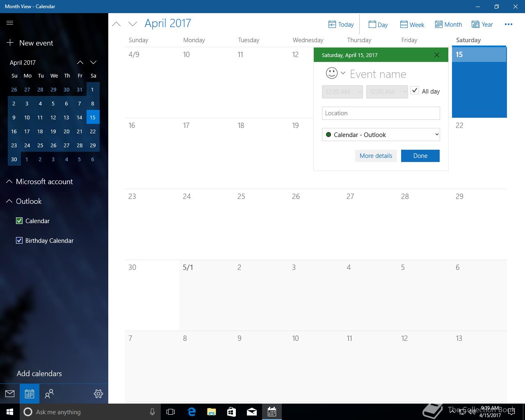Open File Explorer from taskbar
525x420 pixels.
click(212, 412)
